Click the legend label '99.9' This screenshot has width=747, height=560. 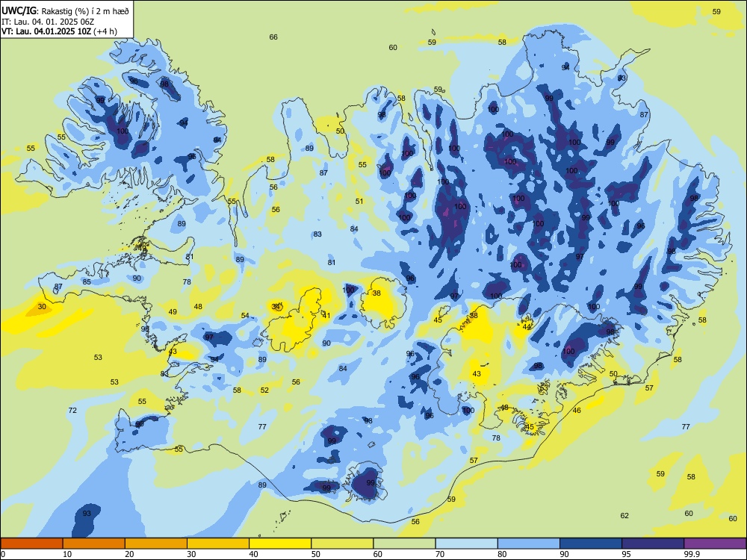[x=692, y=554]
